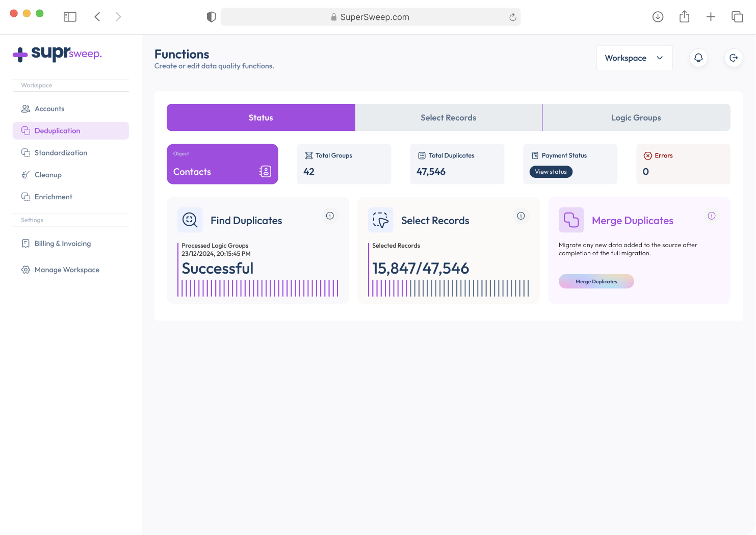The height and width of the screenshot is (535, 756).
Task: Click the Safari downloads icon
Action: click(658, 17)
